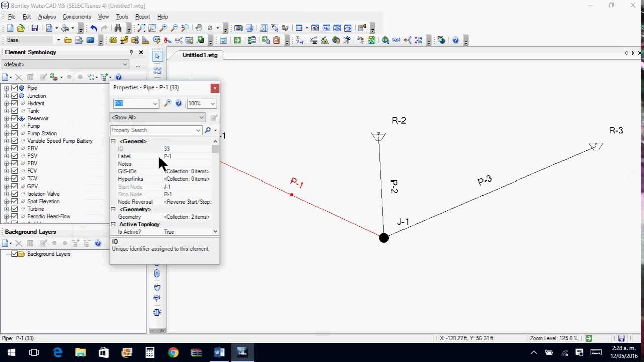Image resolution: width=644 pixels, height=362 pixels.
Task: Click Help icon in Element Symbology toolbar
Action: pyautogui.click(x=118, y=77)
